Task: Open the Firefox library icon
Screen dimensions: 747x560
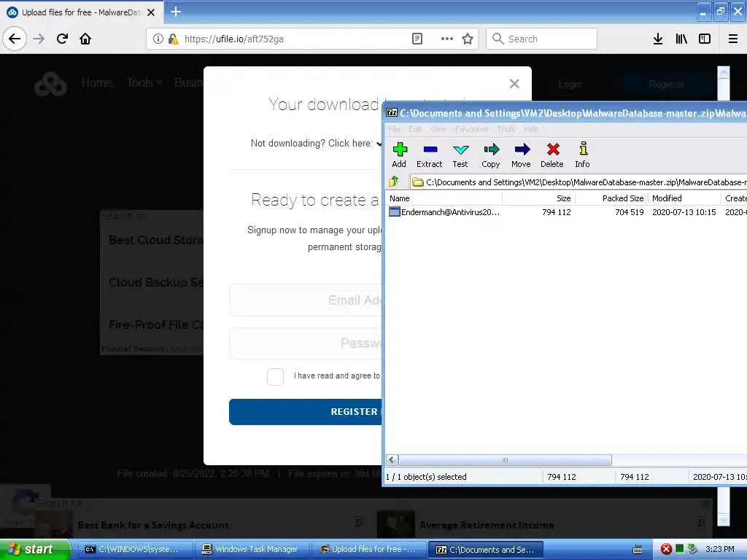Action: [x=681, y=39]
